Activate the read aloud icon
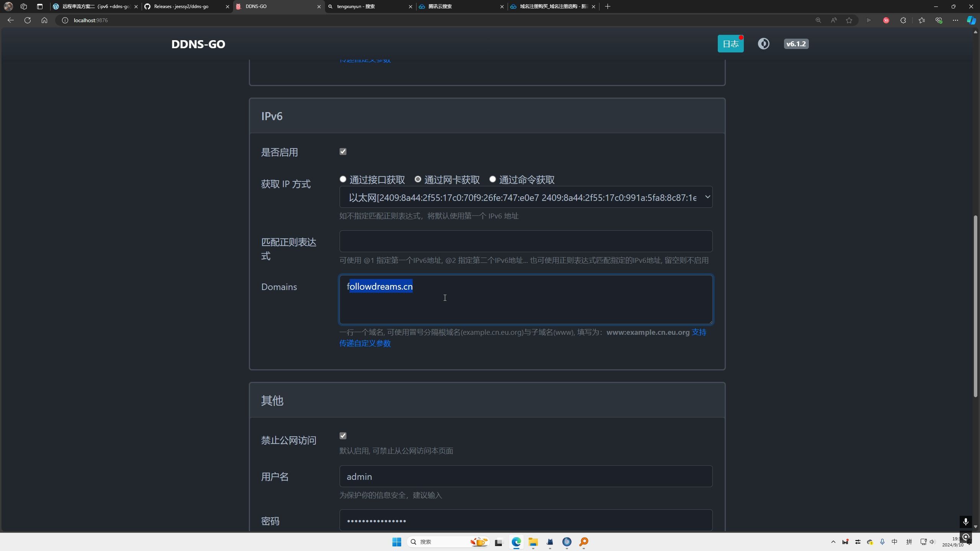 click(x=833, y=20)
